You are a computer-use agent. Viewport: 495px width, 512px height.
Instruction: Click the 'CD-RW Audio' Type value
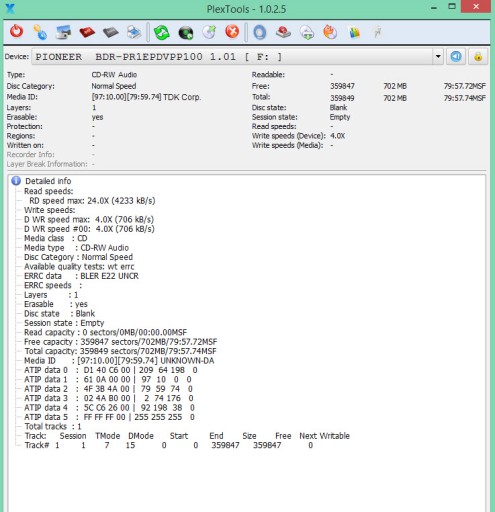114,75
